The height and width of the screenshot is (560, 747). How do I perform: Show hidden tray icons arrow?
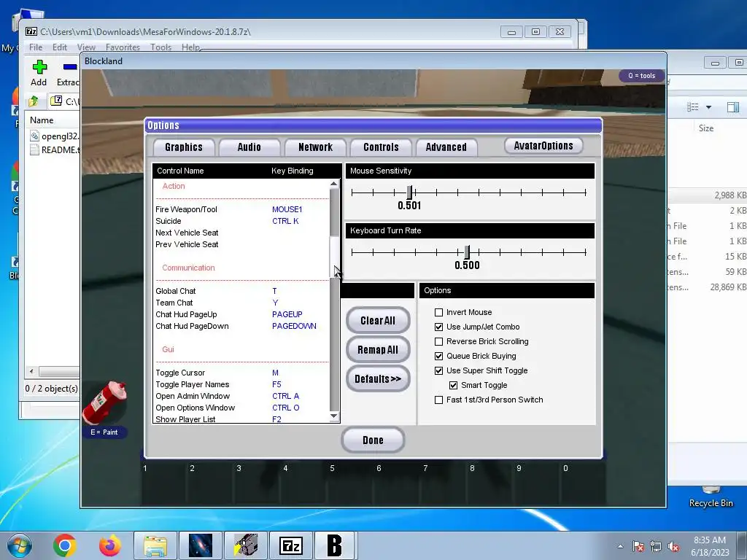[620, 546]
